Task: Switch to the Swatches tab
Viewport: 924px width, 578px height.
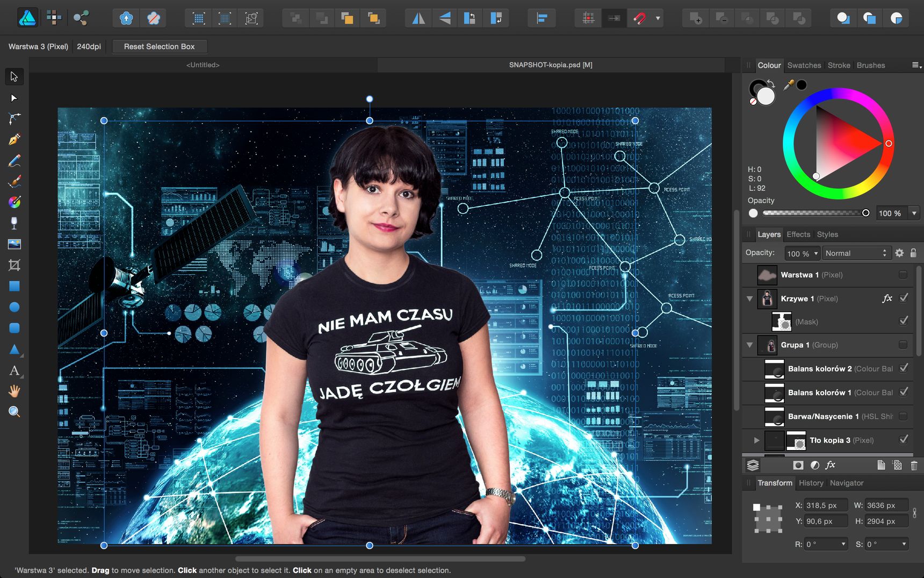Action: pos(804,66)
